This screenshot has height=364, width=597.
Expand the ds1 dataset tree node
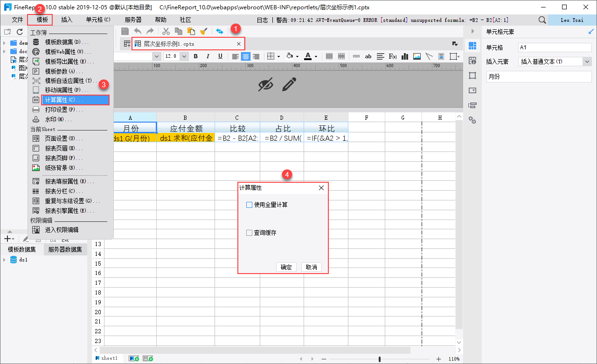click(x=4, y=260)
